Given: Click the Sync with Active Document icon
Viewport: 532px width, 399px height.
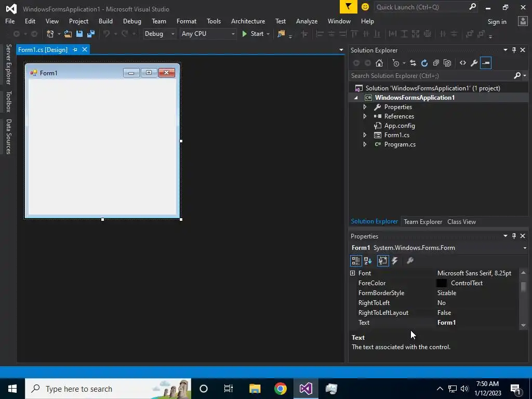Looking at the screenshot, I should click(x=413, y=63).
